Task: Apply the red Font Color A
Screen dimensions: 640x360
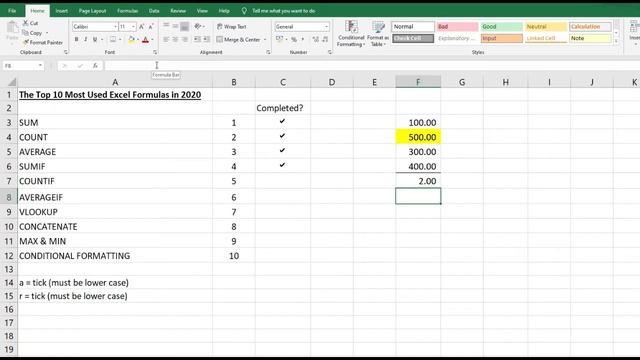Action: click(145, 39)
